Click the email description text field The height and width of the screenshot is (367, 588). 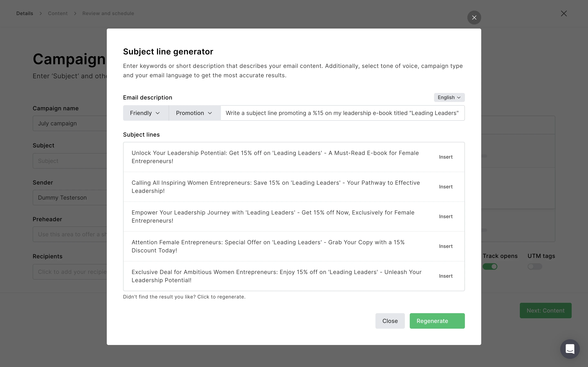point(342,113)
